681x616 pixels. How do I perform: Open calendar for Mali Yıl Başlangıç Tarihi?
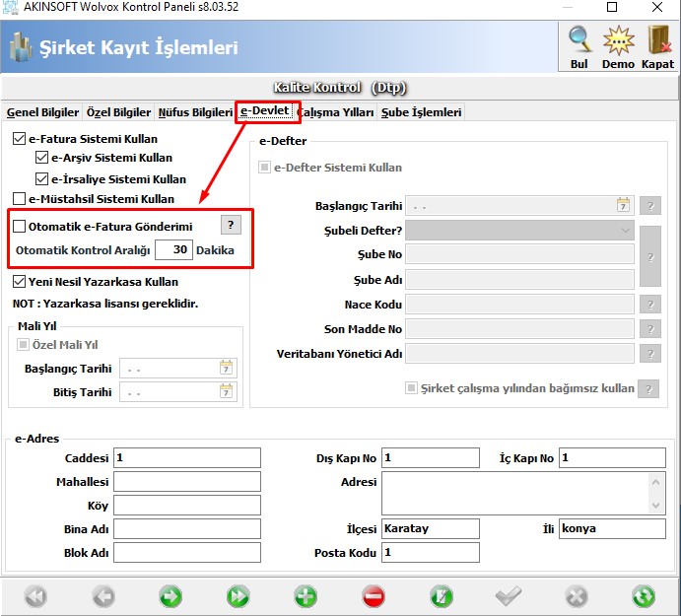click(226, 368)
